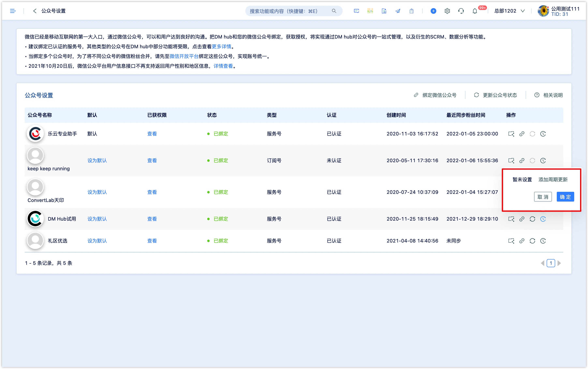
Task: Open the clipboard icon in top bar
Action: pos(411,11)
